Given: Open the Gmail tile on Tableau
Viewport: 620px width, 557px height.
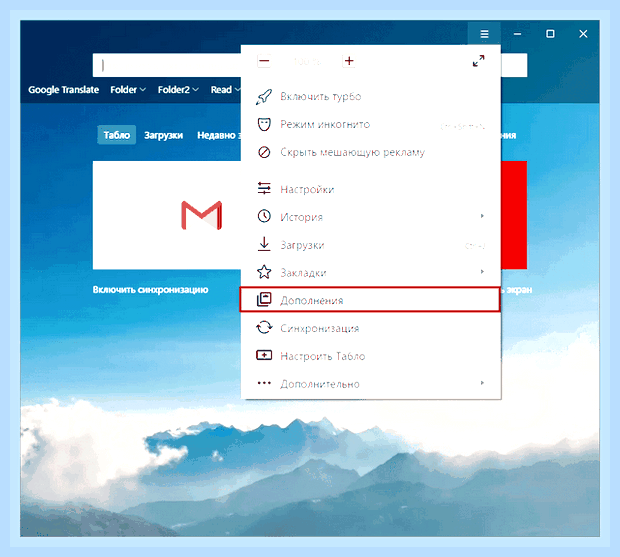Looking at the screenshot, I should (x=167, y=215).
